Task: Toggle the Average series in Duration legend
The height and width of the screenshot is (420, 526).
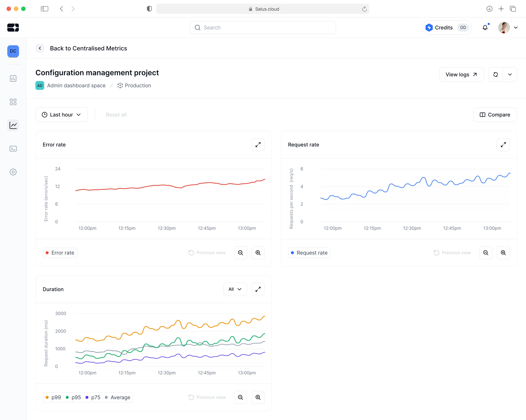Action: click(118, 397)
